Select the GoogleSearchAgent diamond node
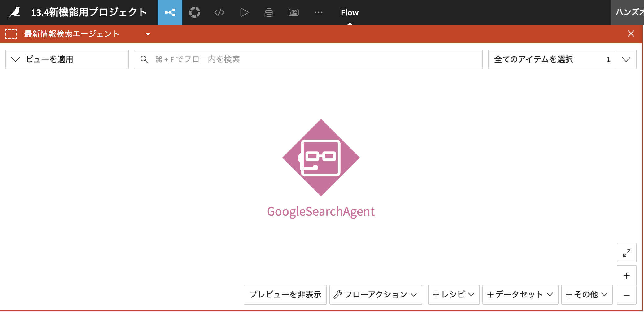This screenshot has width=644, height=312. (321, 158)
